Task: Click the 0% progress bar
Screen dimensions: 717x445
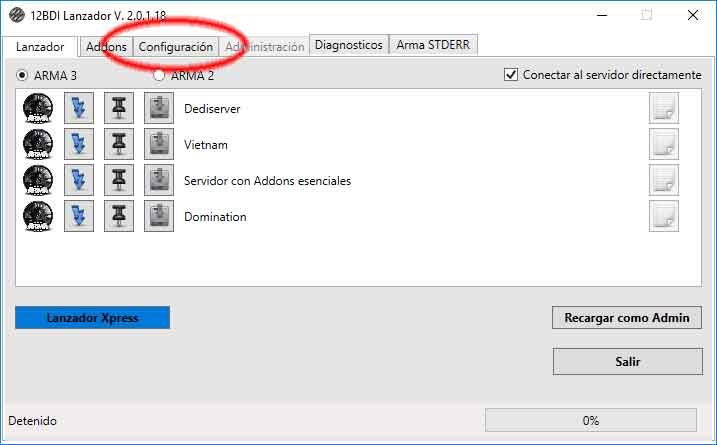Action: point(591,420)
